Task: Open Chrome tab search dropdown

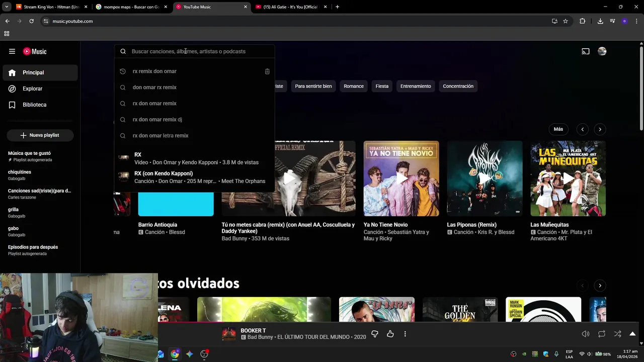Action: click(x=7, y=7)
